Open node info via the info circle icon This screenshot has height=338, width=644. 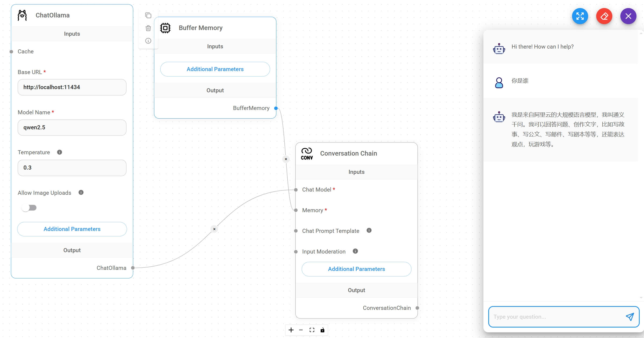pos(148,41)
